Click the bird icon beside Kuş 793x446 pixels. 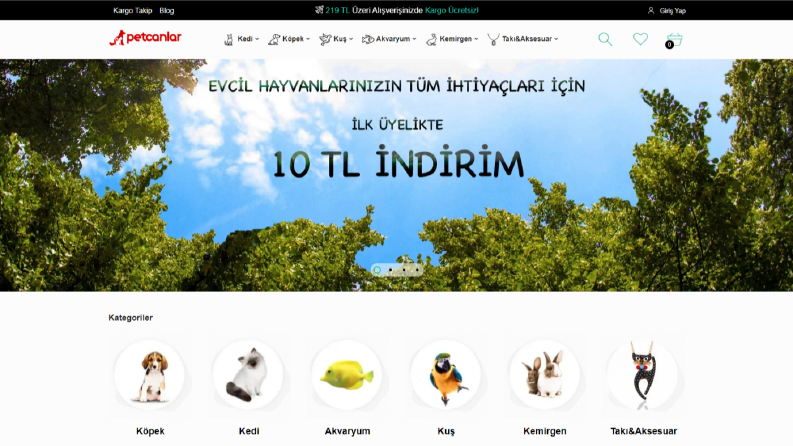coord(325,39)
